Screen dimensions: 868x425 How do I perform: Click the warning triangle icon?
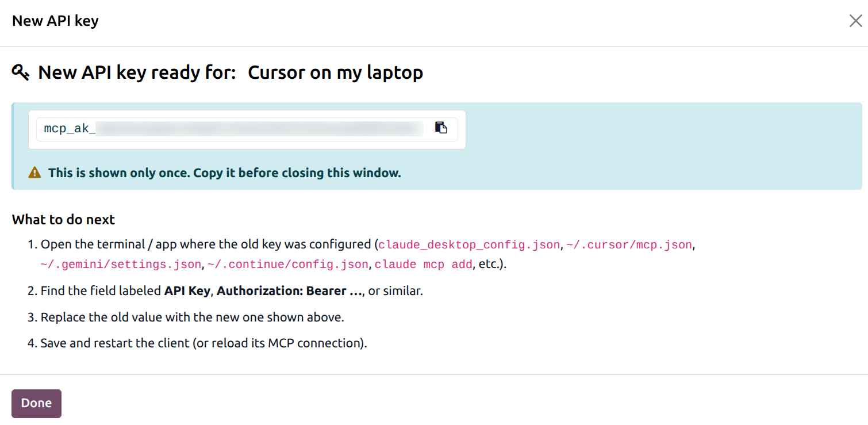35,173
